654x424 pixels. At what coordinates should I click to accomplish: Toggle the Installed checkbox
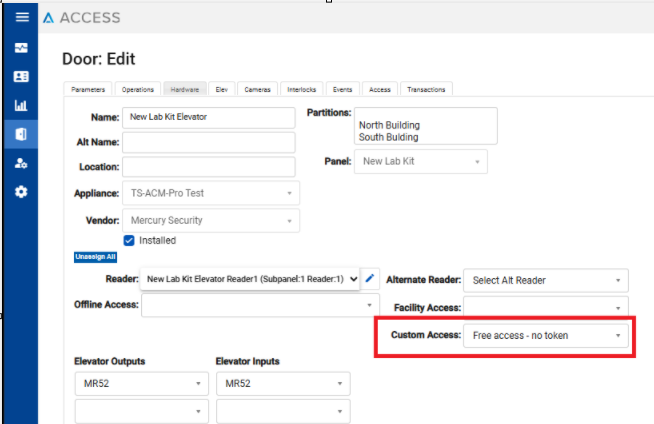click(x=129, y=241)
